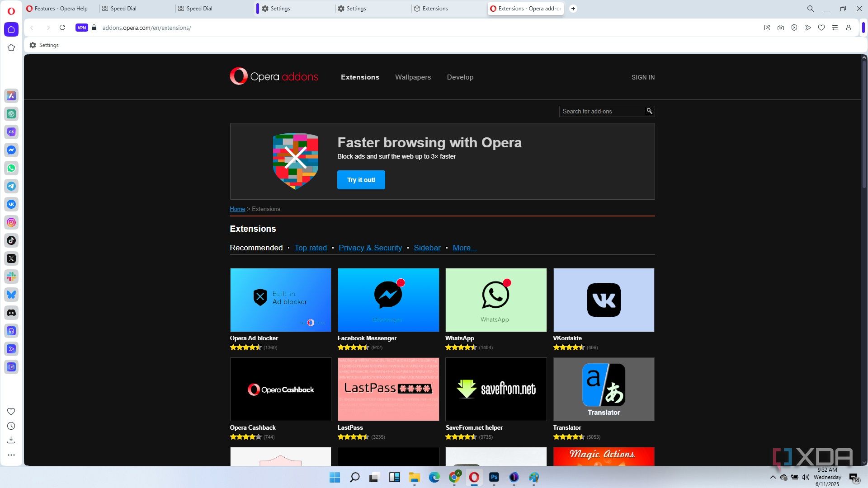Click in the Search for add-ons field

pos(603,111)
